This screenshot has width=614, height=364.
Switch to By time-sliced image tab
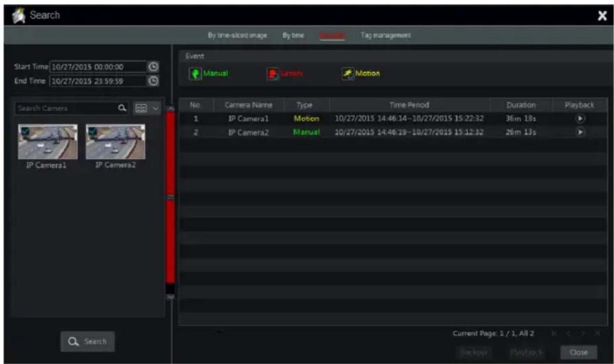click(237, 35)
